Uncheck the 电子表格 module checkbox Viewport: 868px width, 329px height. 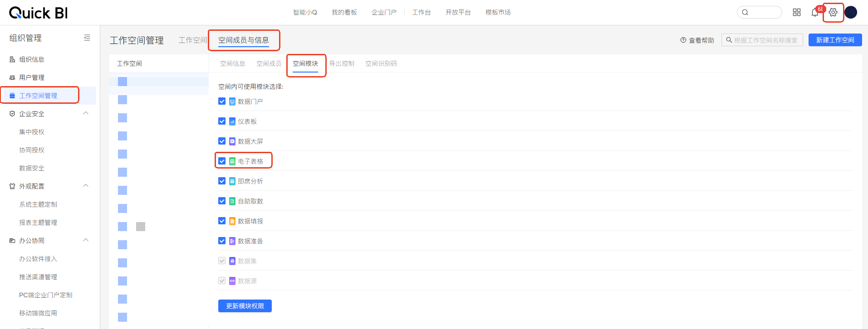[222, 161]
